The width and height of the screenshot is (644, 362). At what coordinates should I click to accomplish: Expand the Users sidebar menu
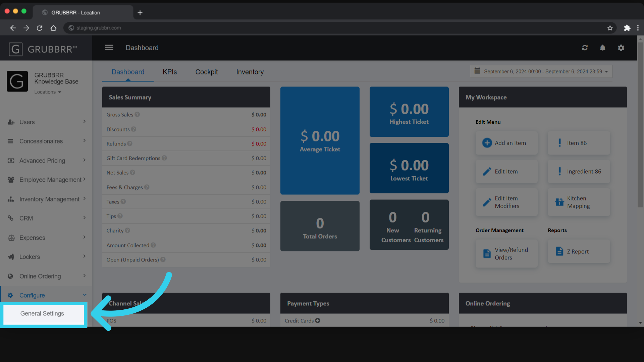(x=46, y=122)
